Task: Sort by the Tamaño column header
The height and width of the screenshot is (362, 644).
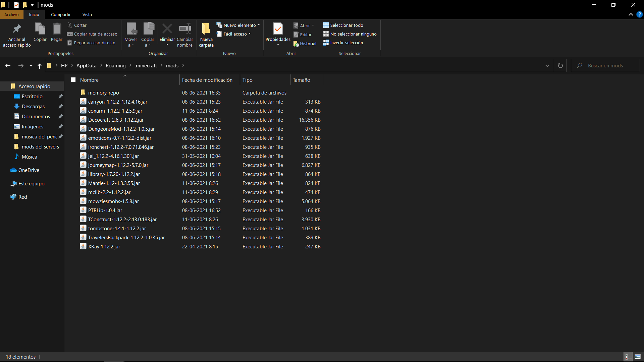Action: coord(302,80)
